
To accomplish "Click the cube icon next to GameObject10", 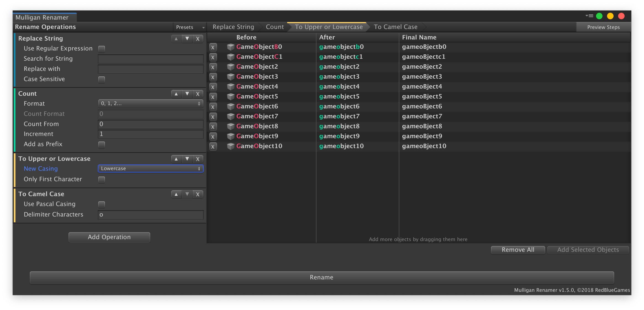I will click(x=231, y=146).
